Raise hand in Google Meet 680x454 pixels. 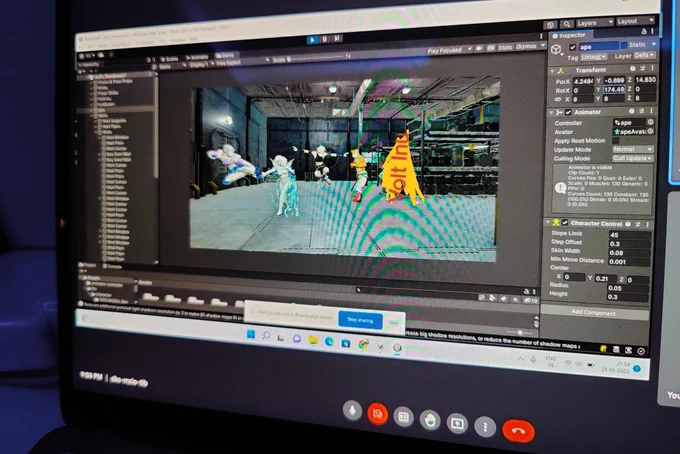pos(430,420)
